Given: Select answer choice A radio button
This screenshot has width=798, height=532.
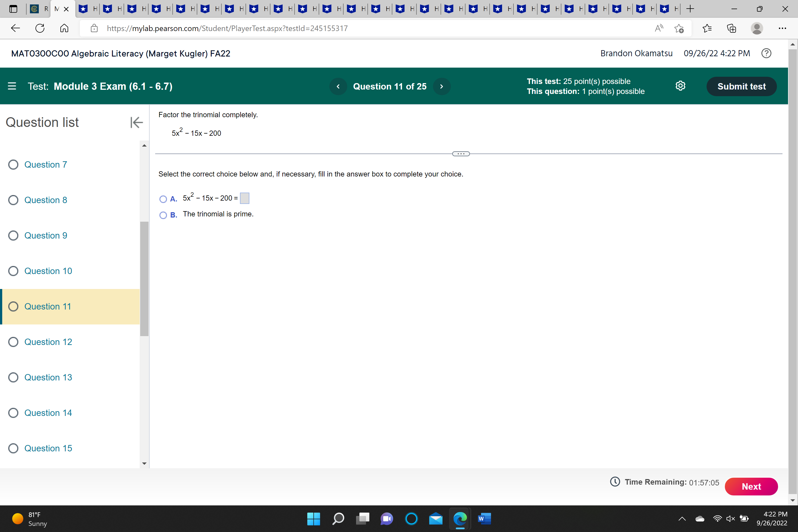Looking at the screenshot, I should (163, 199).
